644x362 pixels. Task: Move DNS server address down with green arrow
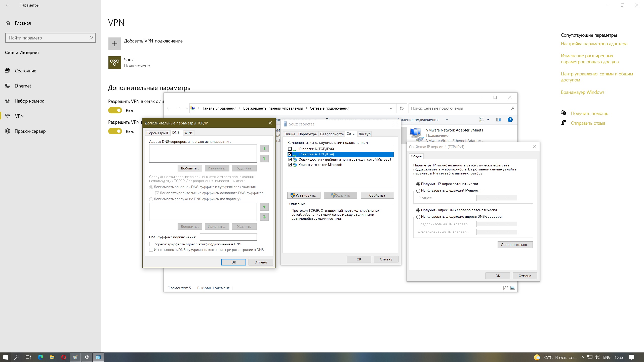pyautogui.click(x=264, y=159)
